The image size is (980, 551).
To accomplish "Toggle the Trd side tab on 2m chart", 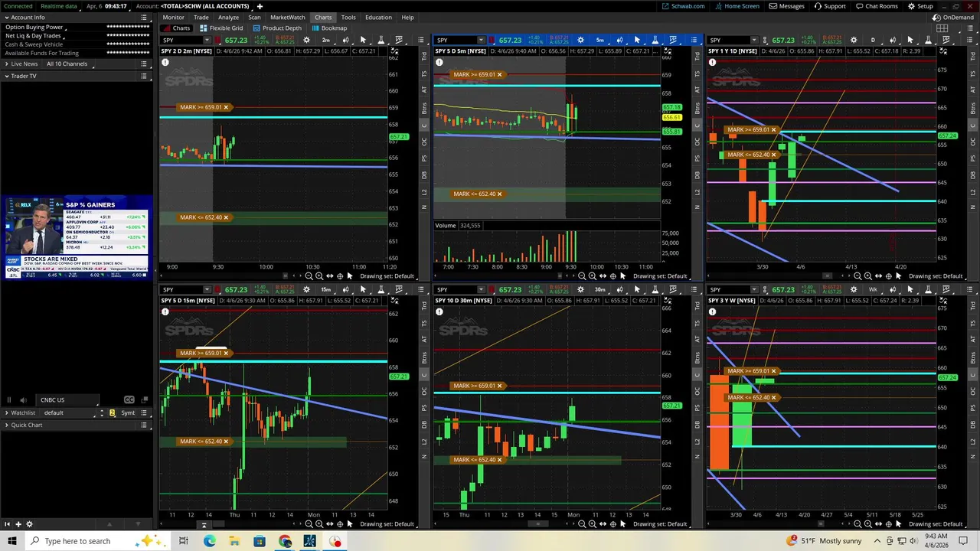I will 425,56.
